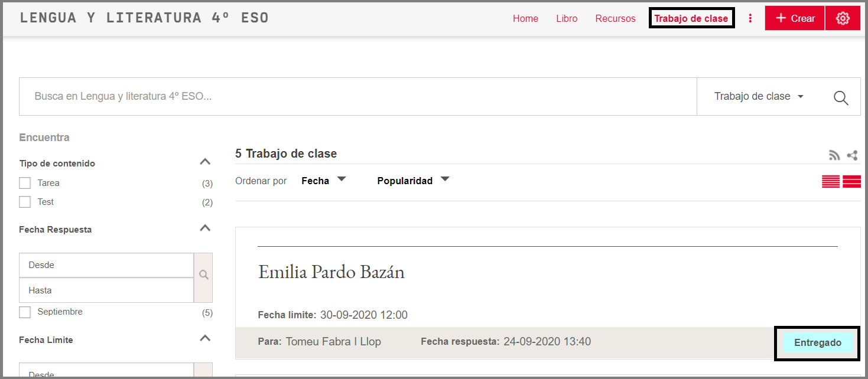The image size is (868, 379).
Task: Tick the Septiembre checkbox
Action: pos(25,312)
